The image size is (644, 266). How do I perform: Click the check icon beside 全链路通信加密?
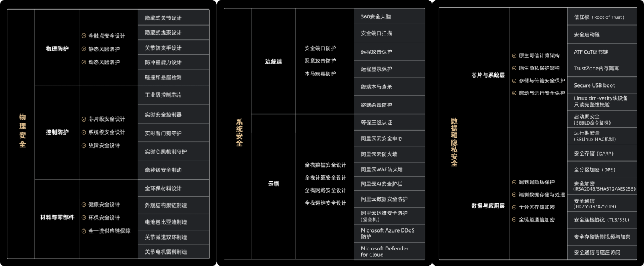click(x=514, y=219)
